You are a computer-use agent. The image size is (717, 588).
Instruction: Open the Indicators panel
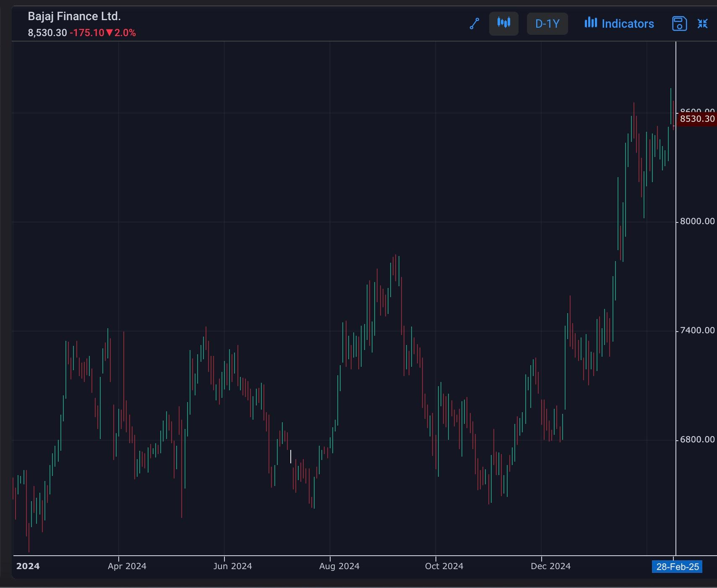tap(619, 24)
